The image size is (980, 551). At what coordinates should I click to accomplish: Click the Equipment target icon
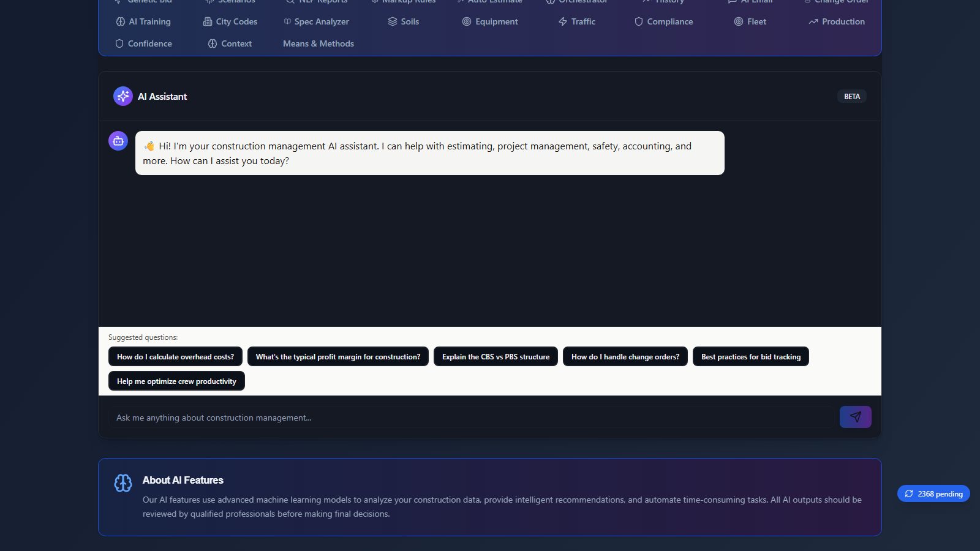(467, 21)
